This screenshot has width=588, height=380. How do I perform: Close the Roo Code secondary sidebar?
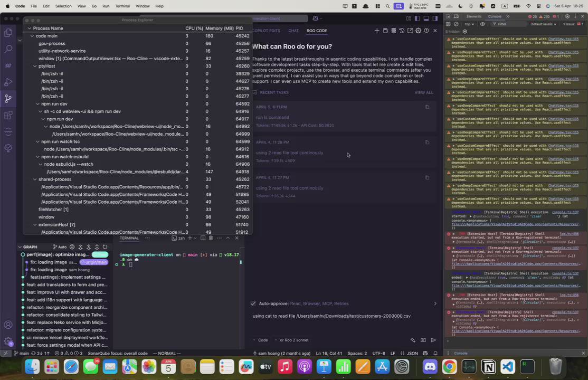coord(435,31)
